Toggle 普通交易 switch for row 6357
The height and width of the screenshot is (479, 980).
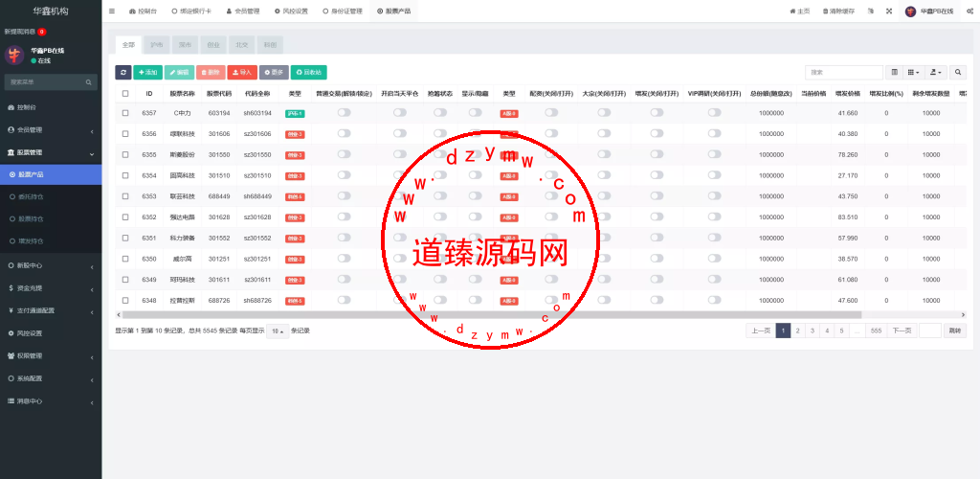[345, 112]
